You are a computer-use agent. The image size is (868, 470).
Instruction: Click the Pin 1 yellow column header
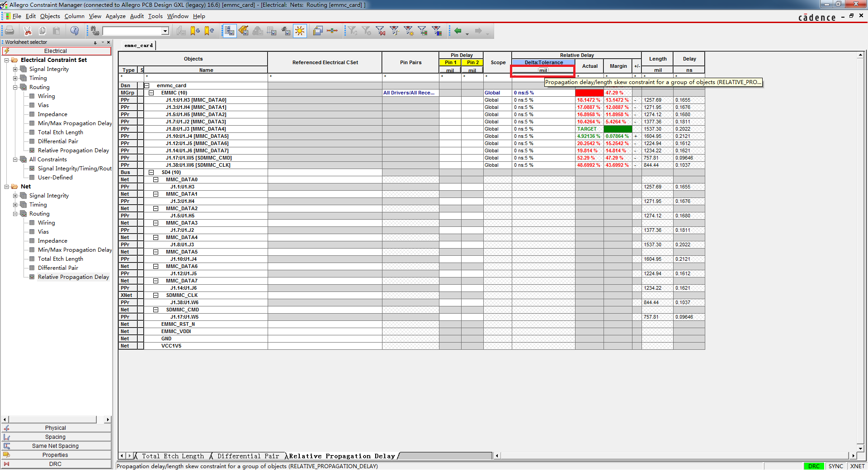pyautogui.click(x=450, y=62)
